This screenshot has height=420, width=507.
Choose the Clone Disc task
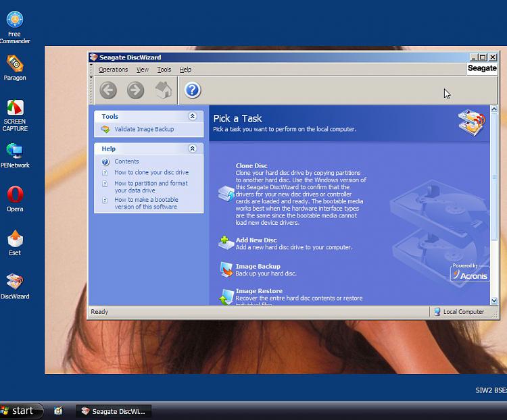(251, 165)
